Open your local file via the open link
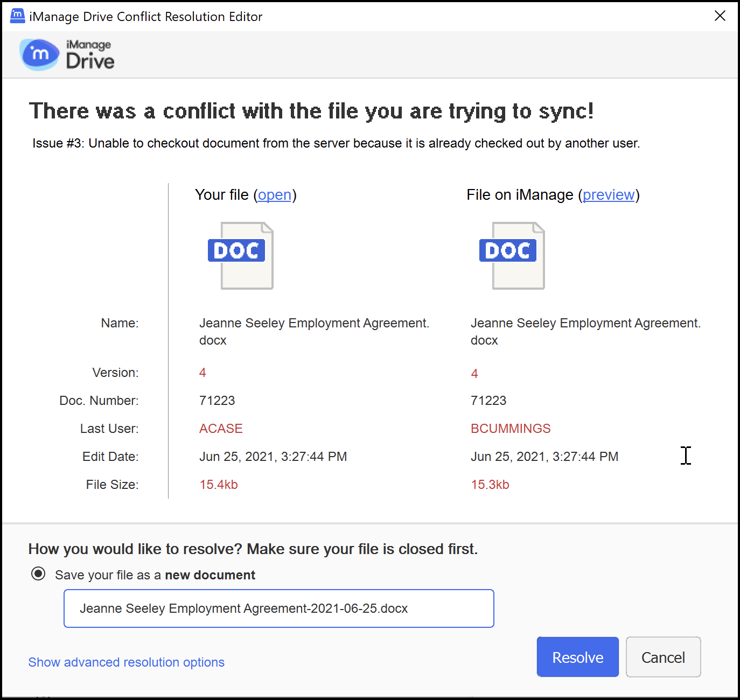740x700 pixels. 274,195
